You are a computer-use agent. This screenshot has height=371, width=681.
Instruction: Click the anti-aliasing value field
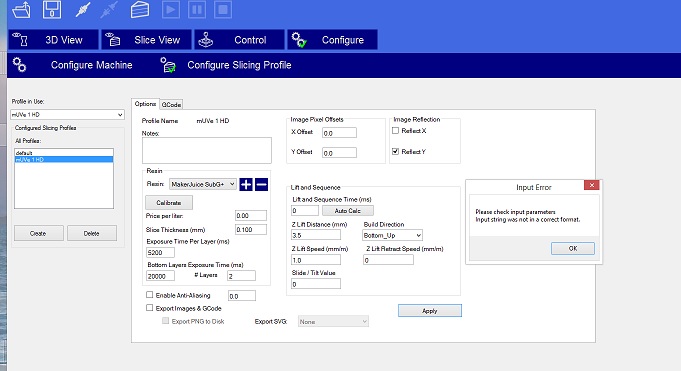click(x=242, y=296)
